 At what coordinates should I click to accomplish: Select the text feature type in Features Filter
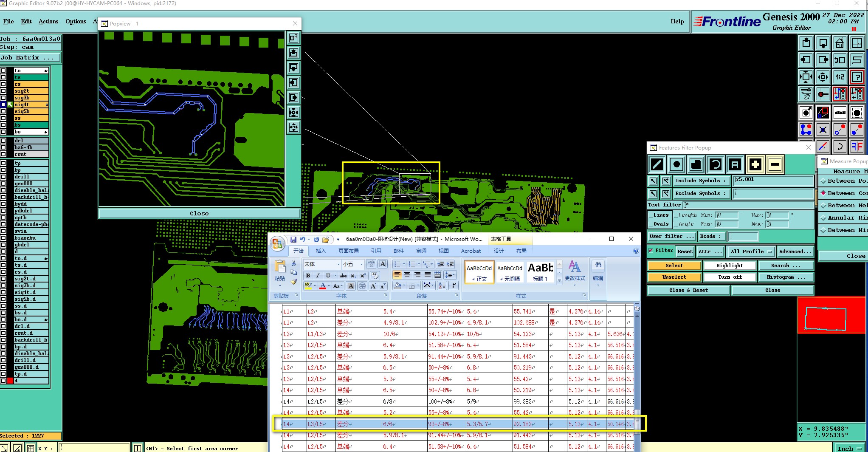pyautogui.click(x=735, y=164)
